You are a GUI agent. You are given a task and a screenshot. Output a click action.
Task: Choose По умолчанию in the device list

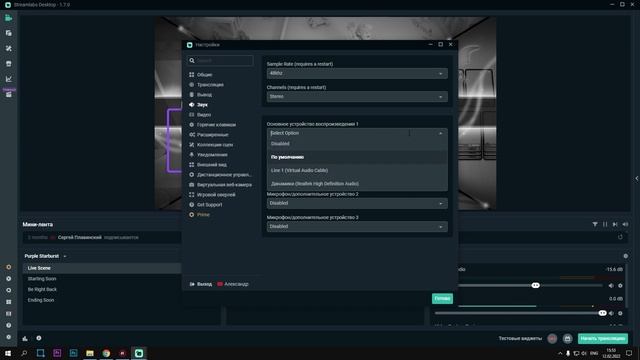pyautogui.click(x=357, y=157)
